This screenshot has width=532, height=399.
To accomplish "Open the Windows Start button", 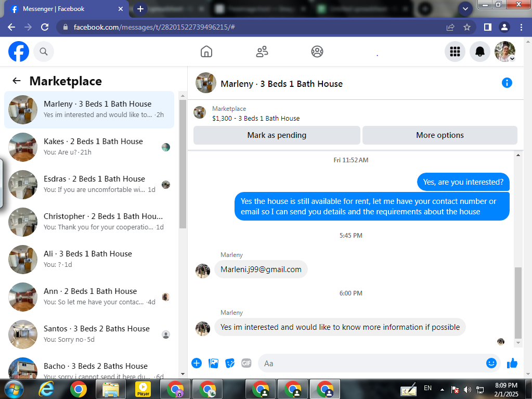I will [13, 390].
